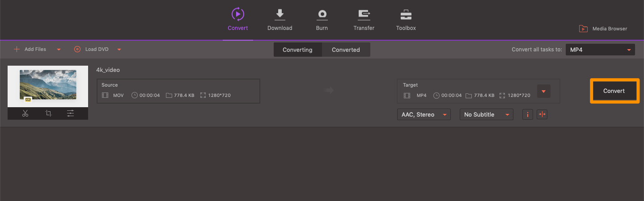Expand the Add Files dropdown arrow
Image resolution: width=644 pixels, height=201 pixels.
[59, 50]
